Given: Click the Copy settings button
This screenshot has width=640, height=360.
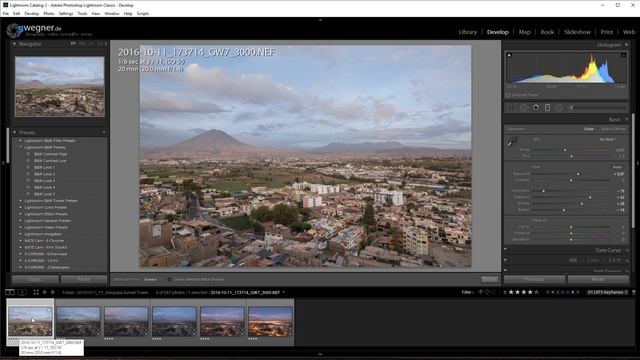Looking at the screenshot, I should 35,279.
